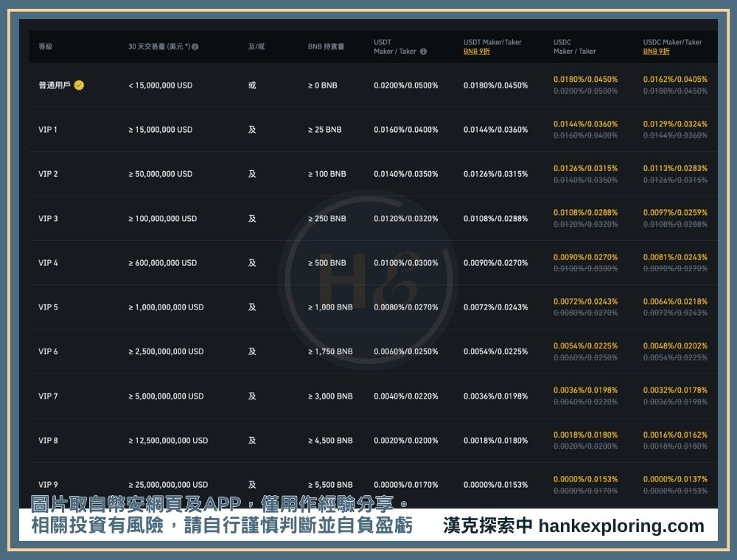Click the ≥ 0 BNB holding cell

pos(323,85)
